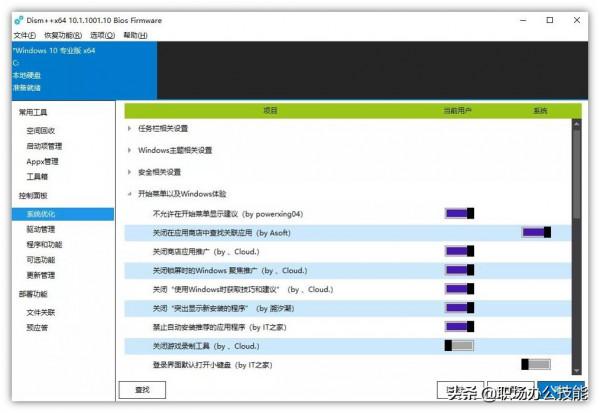This screenshot has height=413, width=600.
Task: Maximize the Dism++ window
Action: [x=550, y=20]
